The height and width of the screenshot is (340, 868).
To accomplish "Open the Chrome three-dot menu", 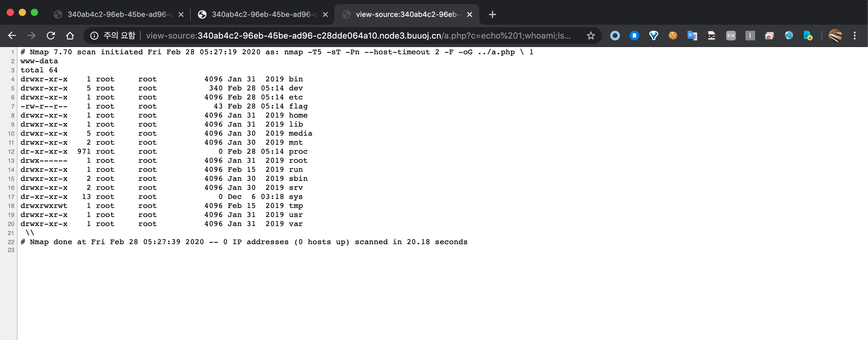I will [854, 36].
